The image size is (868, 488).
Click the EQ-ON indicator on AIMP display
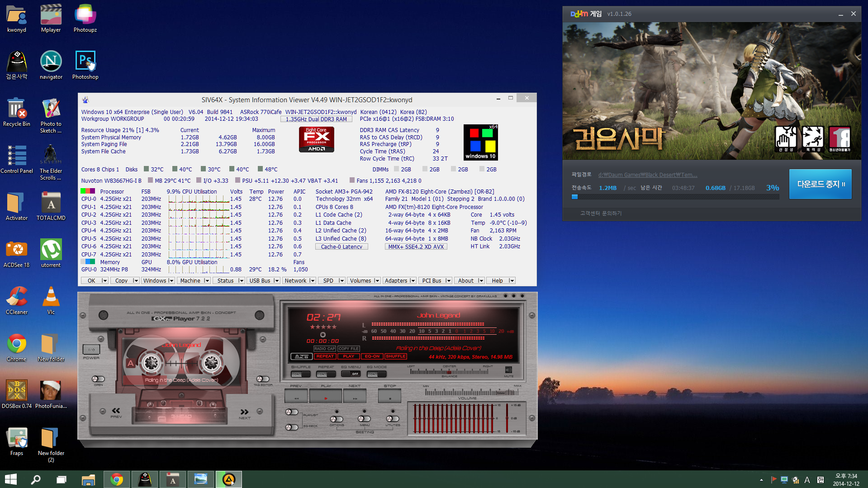click(x=372, y=356)
